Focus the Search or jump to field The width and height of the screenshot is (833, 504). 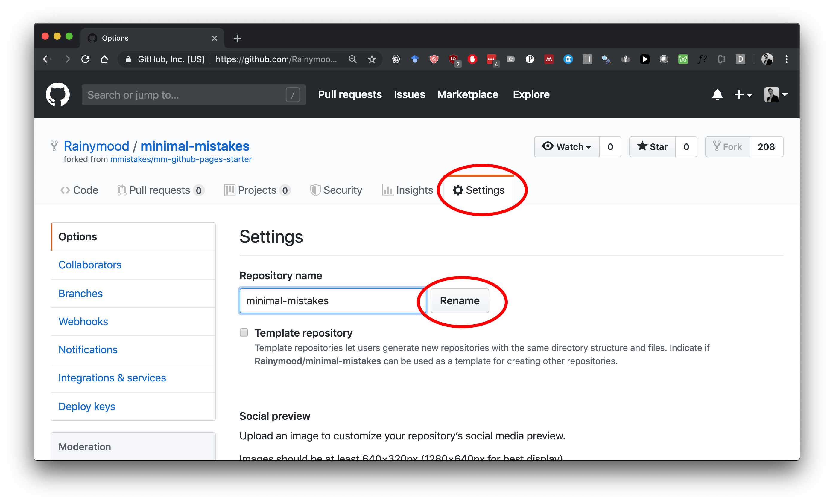(x=194, y=95)
